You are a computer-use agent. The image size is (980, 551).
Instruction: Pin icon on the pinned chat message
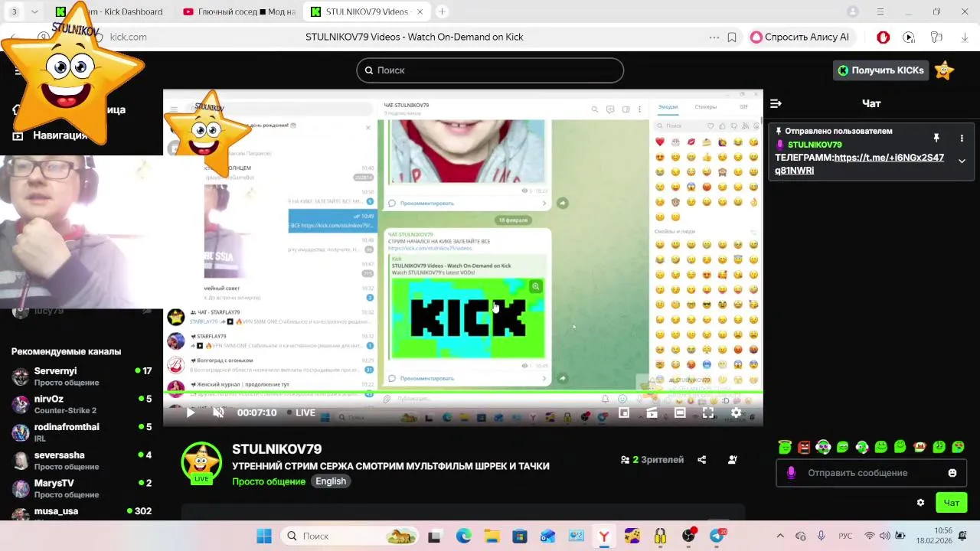coord(936,138)
